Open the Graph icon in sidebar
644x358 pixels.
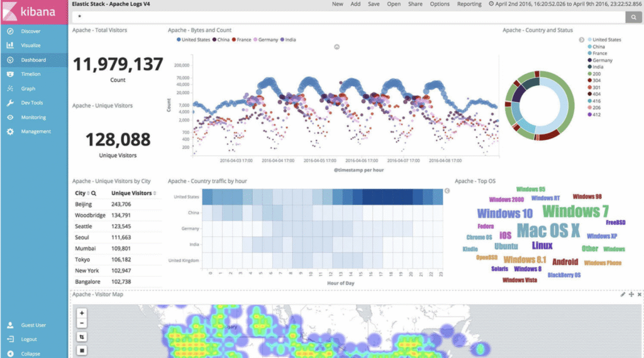pos(10,89)
